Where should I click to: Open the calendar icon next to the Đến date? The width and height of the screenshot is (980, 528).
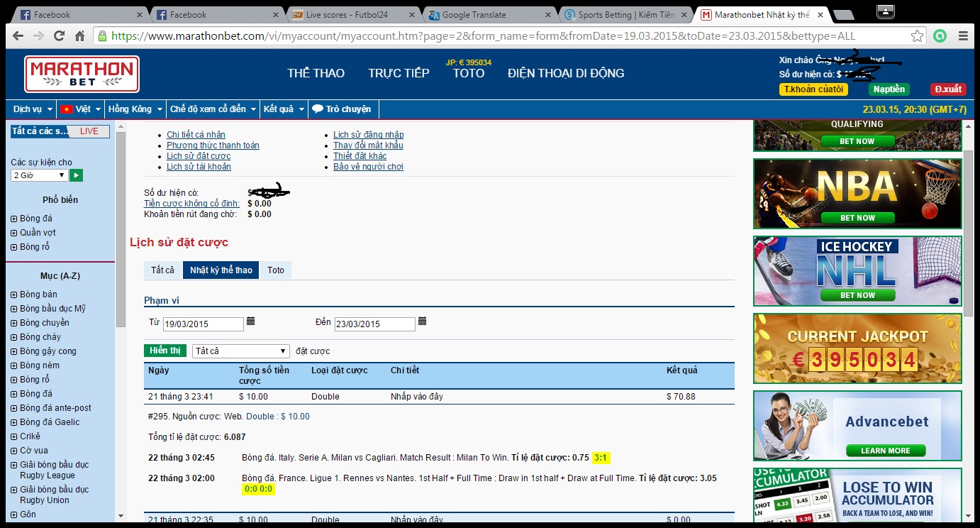pyautogui.click(x=422, y=321)
